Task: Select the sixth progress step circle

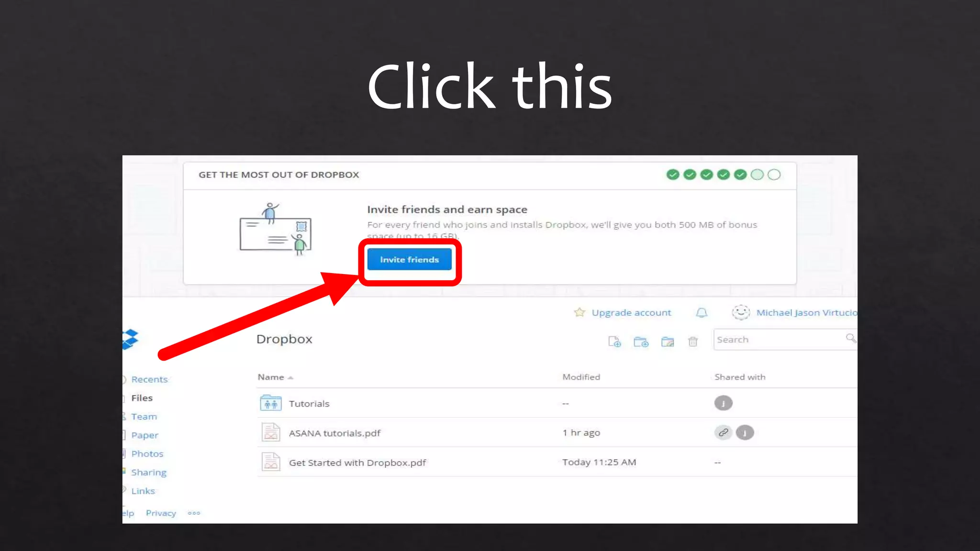Action: (757, 175)
